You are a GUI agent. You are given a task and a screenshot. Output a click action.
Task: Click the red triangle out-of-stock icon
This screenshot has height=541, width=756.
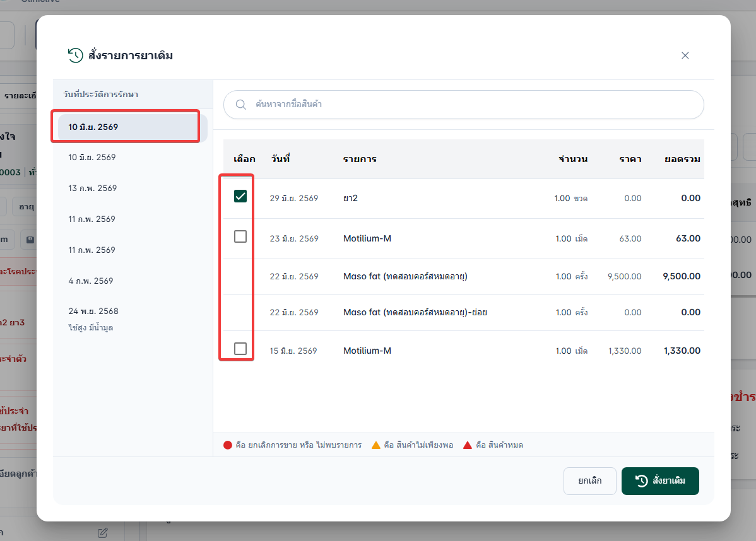(x=467, y=445)
